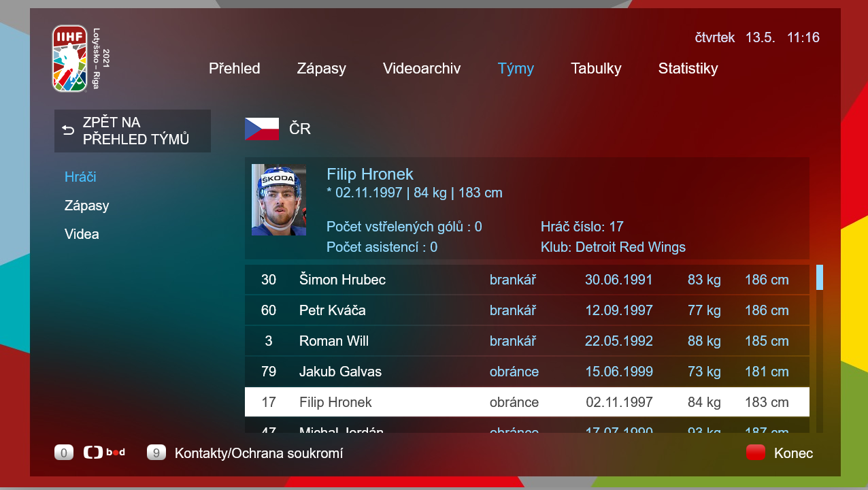
Task: Open the Zápasy top menu item
Action: (x=322, y=68)
